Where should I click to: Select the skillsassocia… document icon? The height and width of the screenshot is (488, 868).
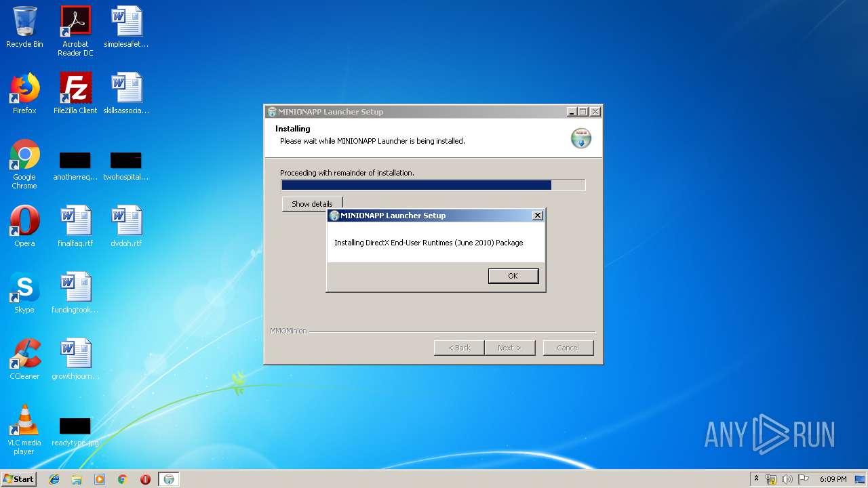click(126, 94)
